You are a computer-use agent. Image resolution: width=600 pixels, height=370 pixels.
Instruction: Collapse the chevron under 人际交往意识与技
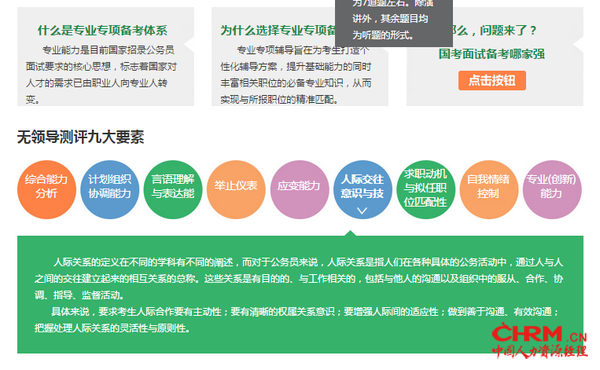(x=362, y=210)
